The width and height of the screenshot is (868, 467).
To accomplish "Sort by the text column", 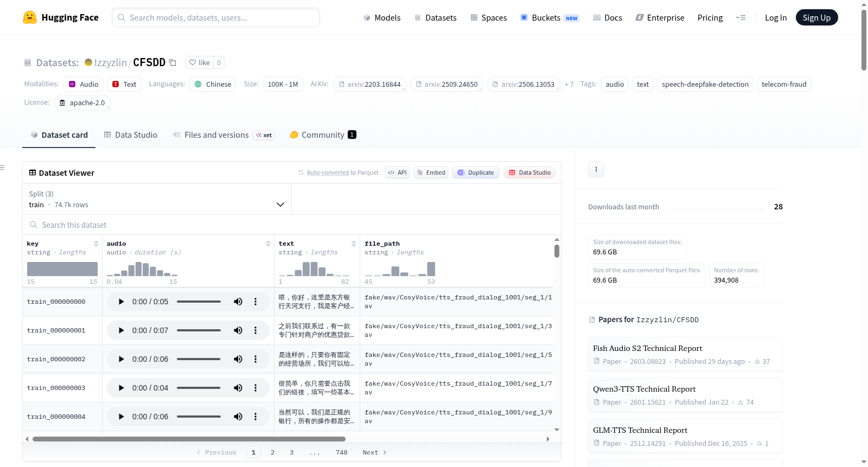I will 354,244.
